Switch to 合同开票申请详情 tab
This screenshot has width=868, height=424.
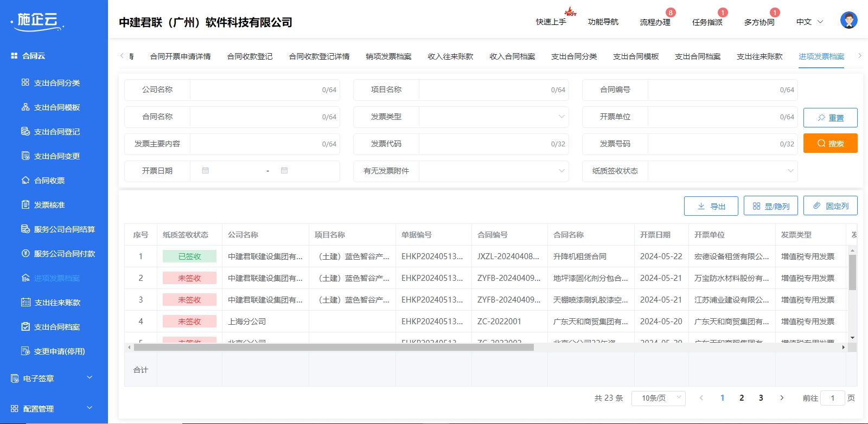click(x=181, y=56)
